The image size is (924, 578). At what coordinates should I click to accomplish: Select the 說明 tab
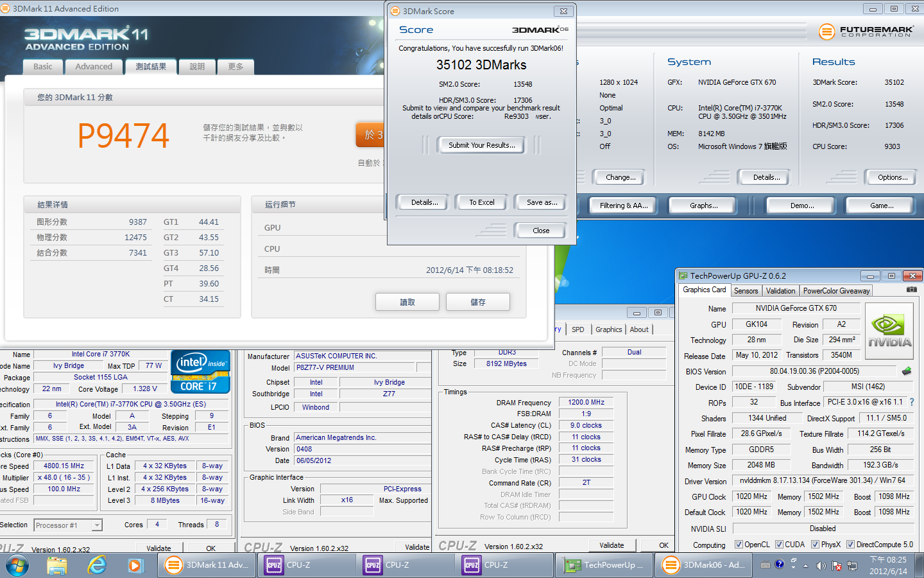pos(197,66)
